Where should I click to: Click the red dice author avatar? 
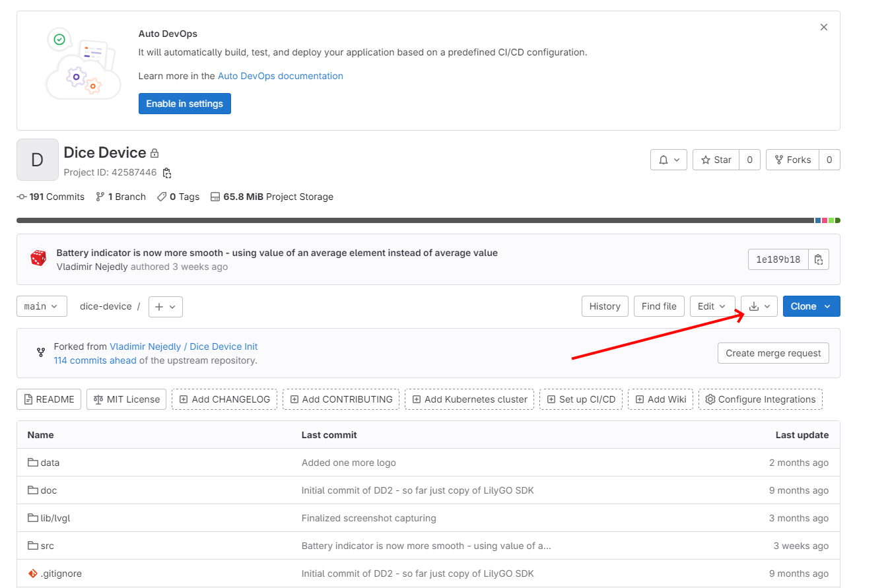coord(38,259)
